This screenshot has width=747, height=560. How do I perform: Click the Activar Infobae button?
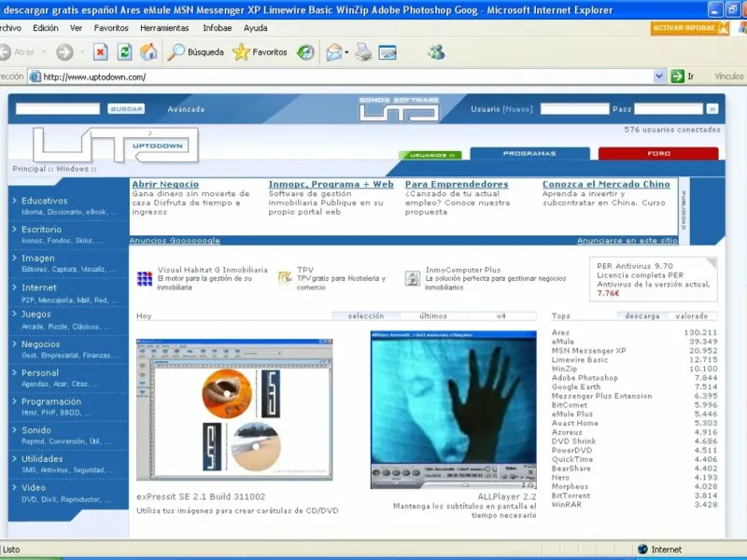(689, 28)
